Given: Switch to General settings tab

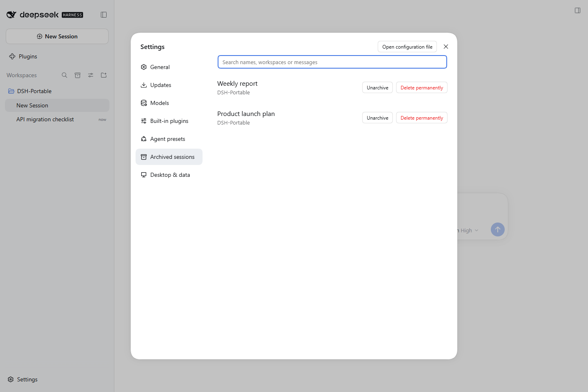Looking at the screenshot, I should click(169, 67).
